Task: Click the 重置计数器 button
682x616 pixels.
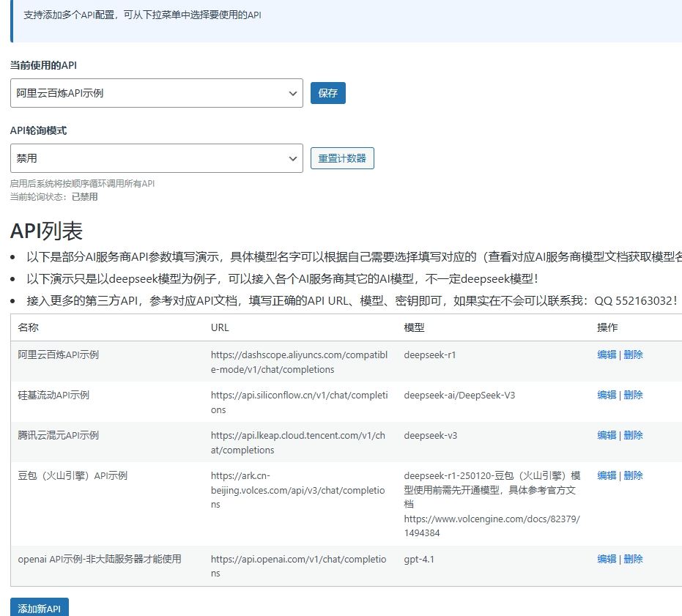Action: [342, 158]
